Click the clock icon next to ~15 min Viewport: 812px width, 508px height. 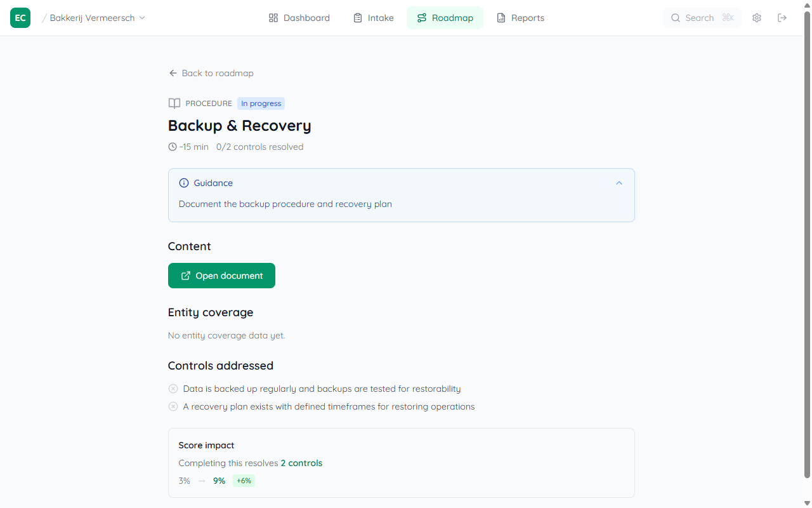(x=172, y=147)
